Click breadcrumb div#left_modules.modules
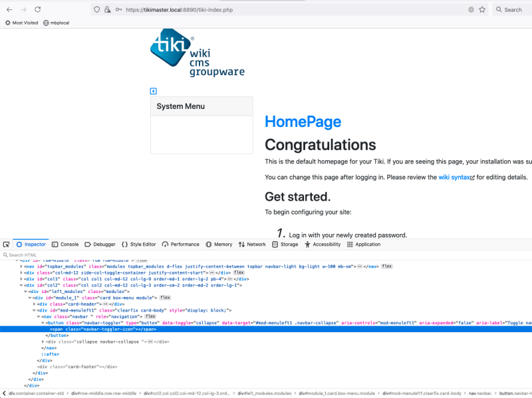Image resolution: width=532 pixels, height=398 pixels. (x=265, y=393)
